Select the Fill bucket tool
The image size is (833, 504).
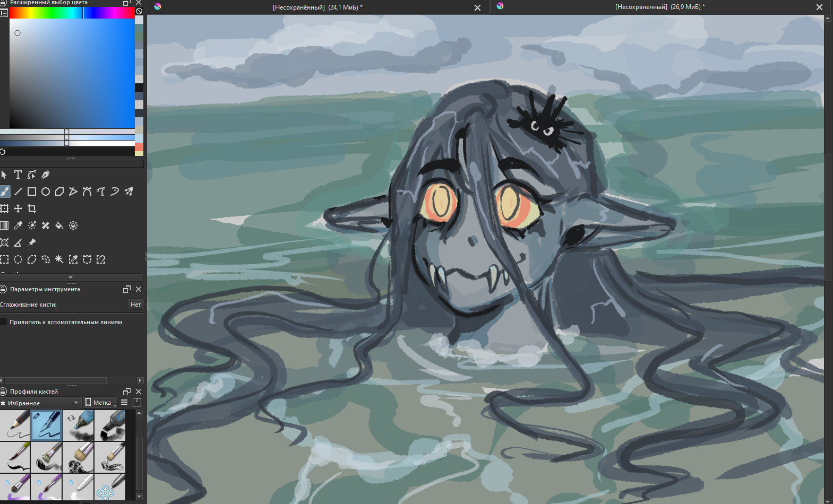pos(59,225)
